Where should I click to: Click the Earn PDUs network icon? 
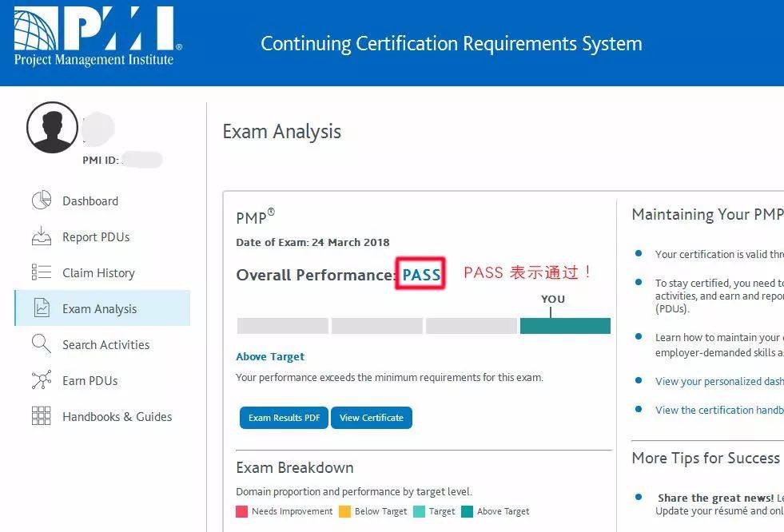[42, 380]
